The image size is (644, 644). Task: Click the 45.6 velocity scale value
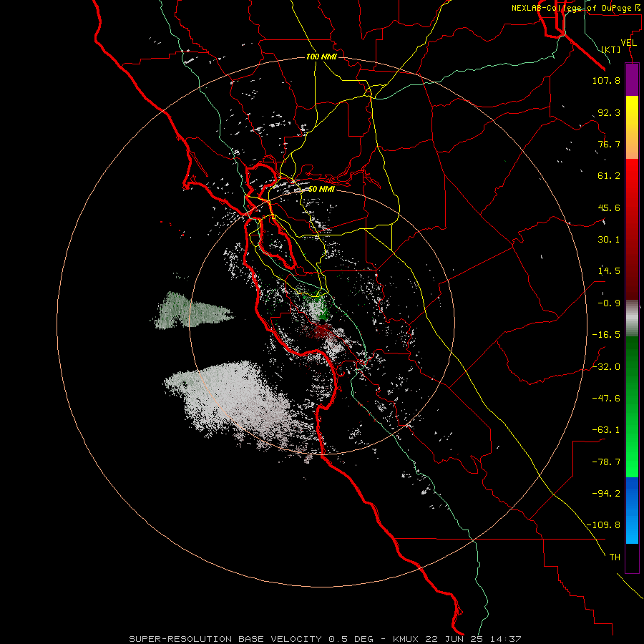609,208
